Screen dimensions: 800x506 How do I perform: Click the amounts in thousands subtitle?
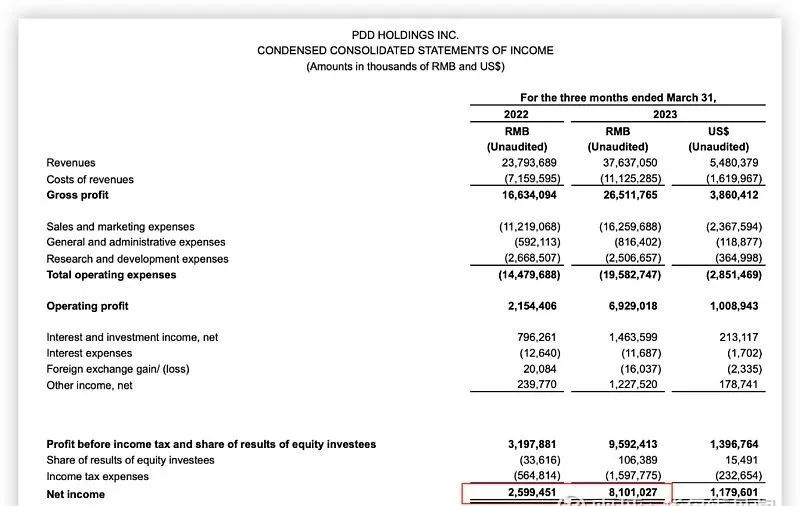pos(405,66)
